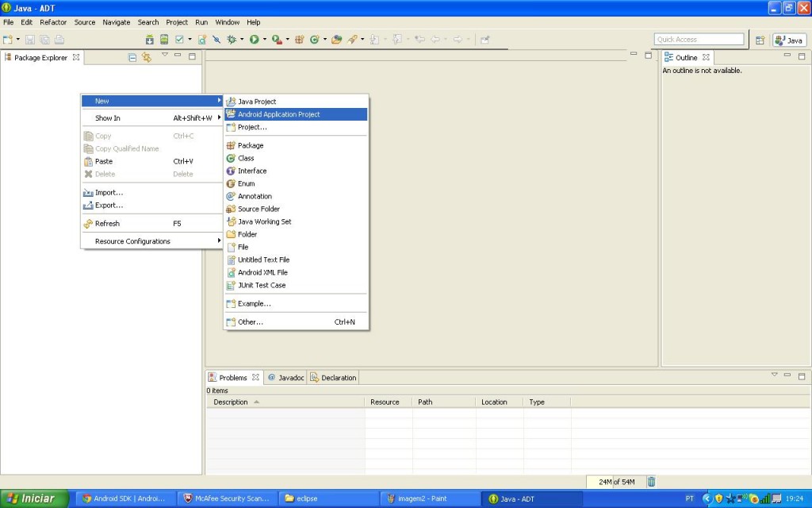
Task: Open the Package Explorer view menu triangle
Action: (165, 55)
